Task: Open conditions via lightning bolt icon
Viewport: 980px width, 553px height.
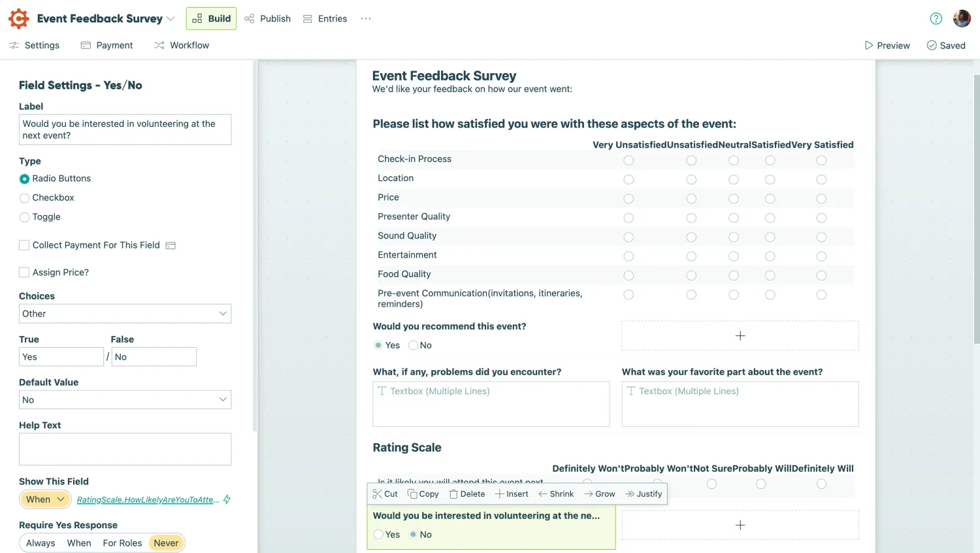Action: (227, 499)
